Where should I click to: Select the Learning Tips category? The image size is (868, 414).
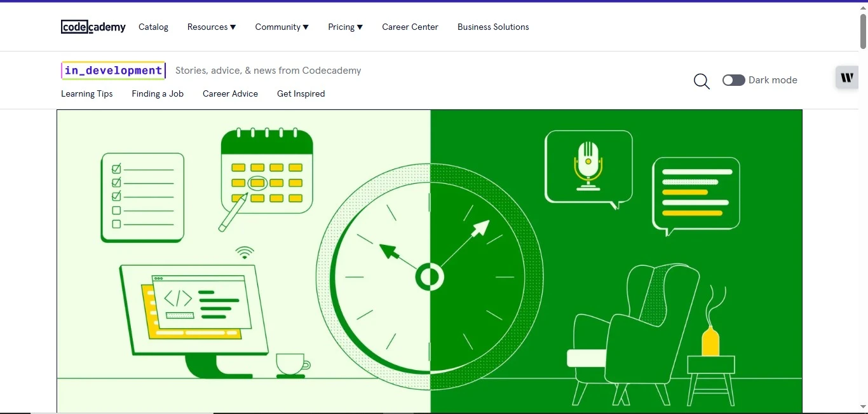click(x=87, y=93)
